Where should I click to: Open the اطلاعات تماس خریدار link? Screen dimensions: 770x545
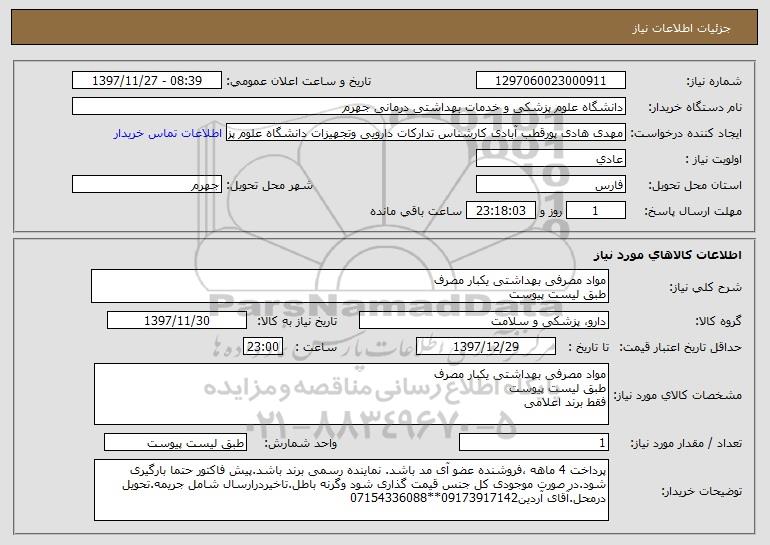[x=168, y=134]
